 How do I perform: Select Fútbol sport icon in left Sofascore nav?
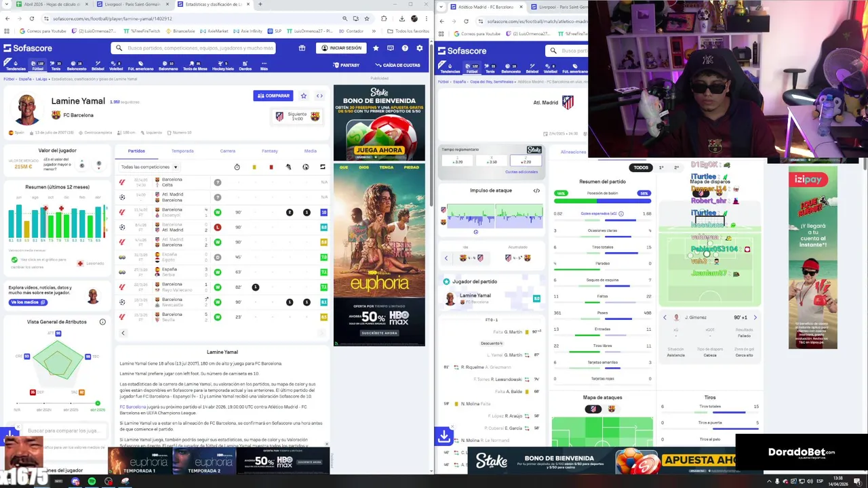37,66
